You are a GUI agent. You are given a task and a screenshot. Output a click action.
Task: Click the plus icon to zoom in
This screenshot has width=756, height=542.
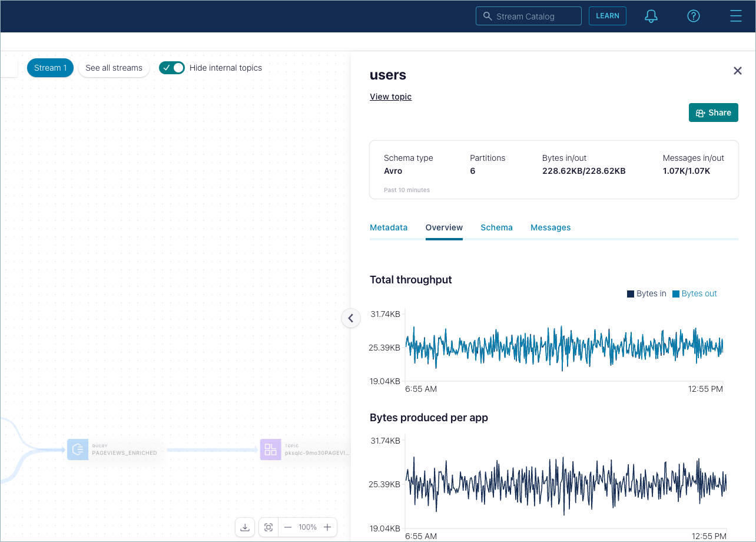click(x=327, y=527)
